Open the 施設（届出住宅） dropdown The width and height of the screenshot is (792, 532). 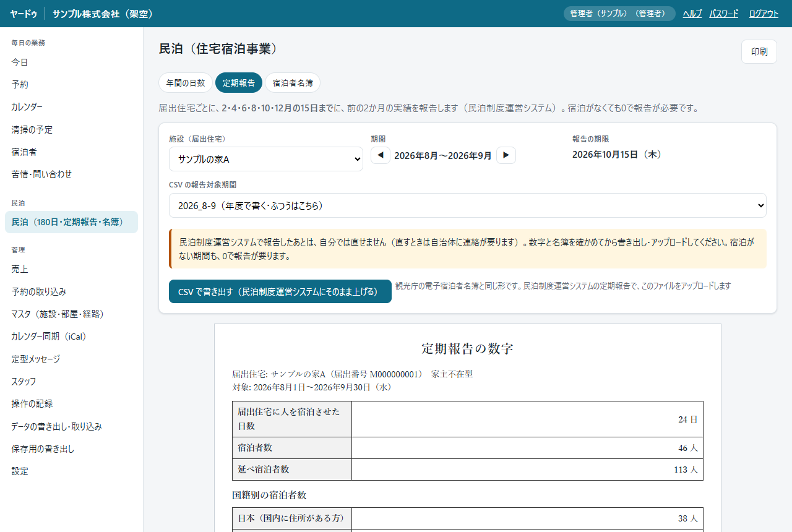(x=266, y=159)
